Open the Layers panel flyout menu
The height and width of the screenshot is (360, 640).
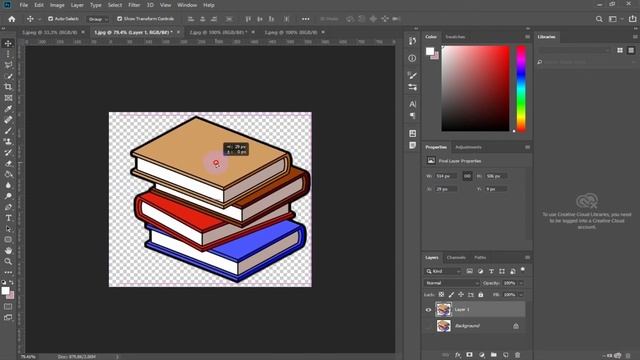click(x=527, y=258)
